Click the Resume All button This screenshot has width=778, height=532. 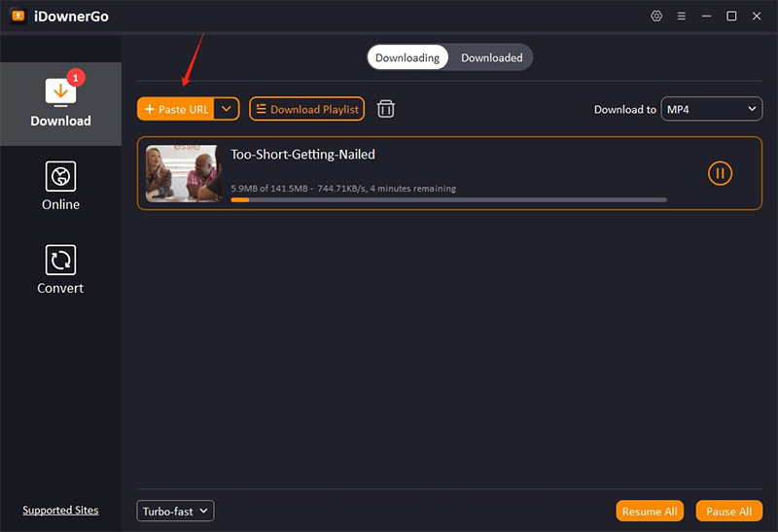650,511
